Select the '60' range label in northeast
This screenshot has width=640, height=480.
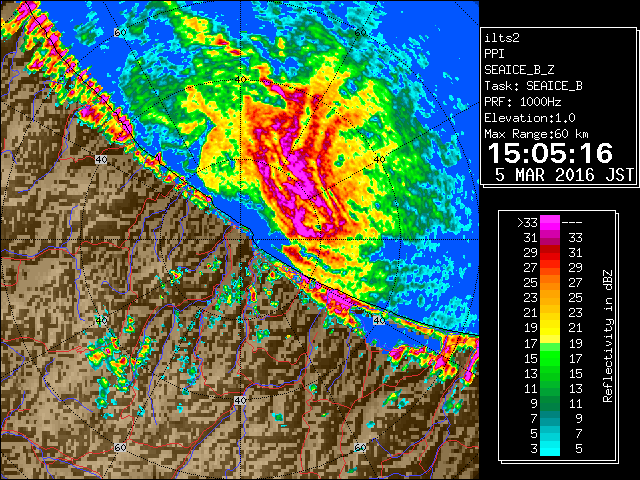coord(360,33)
